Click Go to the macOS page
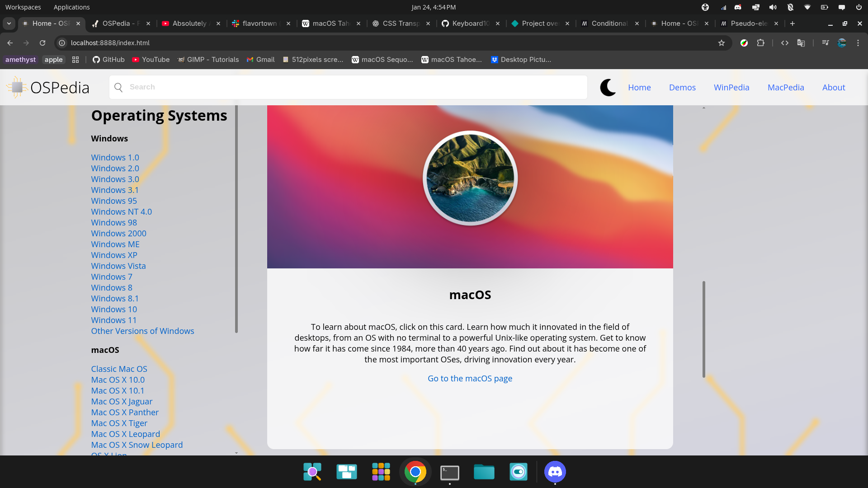Screen dimensions: 868x488 (x=470, y=379)
